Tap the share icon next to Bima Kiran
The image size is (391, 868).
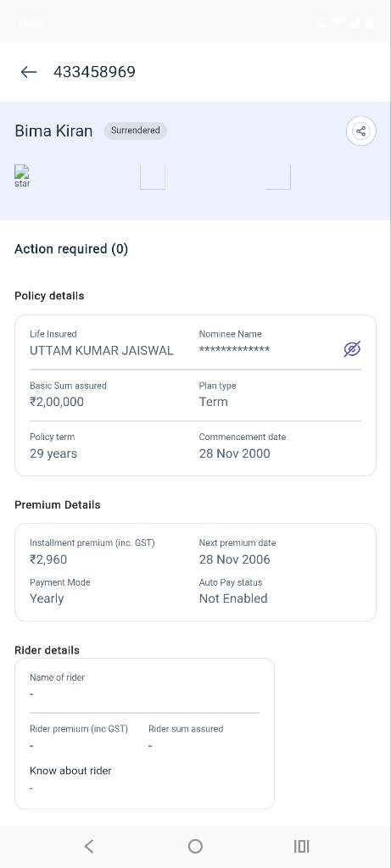[361, 131]
